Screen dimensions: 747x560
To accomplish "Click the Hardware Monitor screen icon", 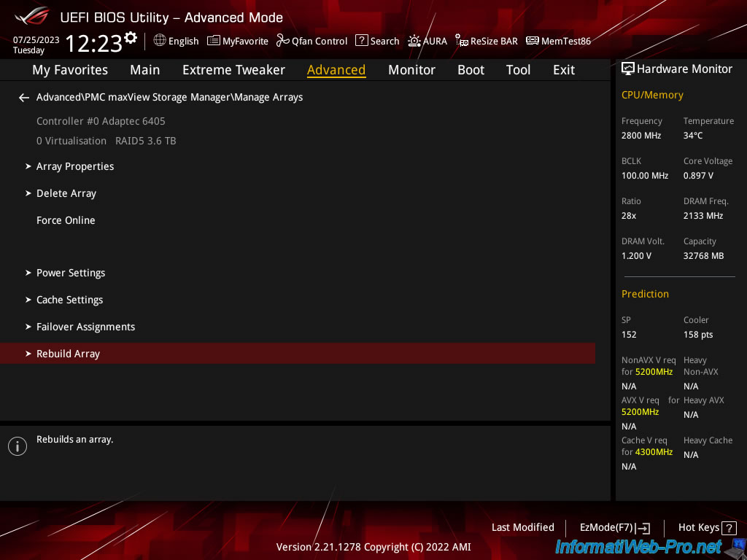I will click(628, 69).
